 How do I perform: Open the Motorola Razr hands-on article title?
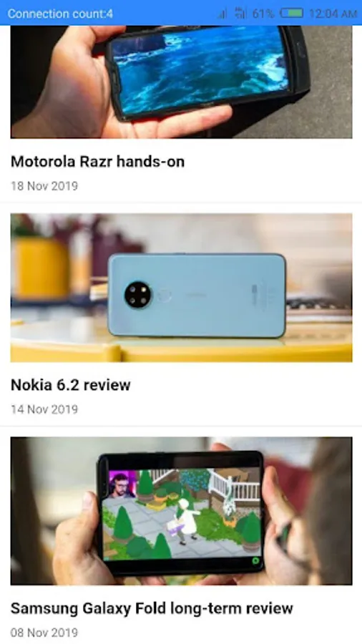98,162
